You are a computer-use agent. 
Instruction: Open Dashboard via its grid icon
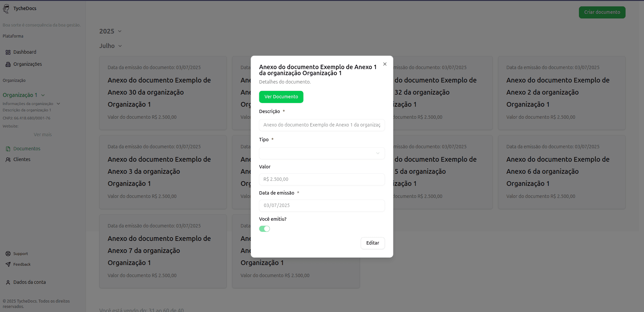(x=8, y=52)
